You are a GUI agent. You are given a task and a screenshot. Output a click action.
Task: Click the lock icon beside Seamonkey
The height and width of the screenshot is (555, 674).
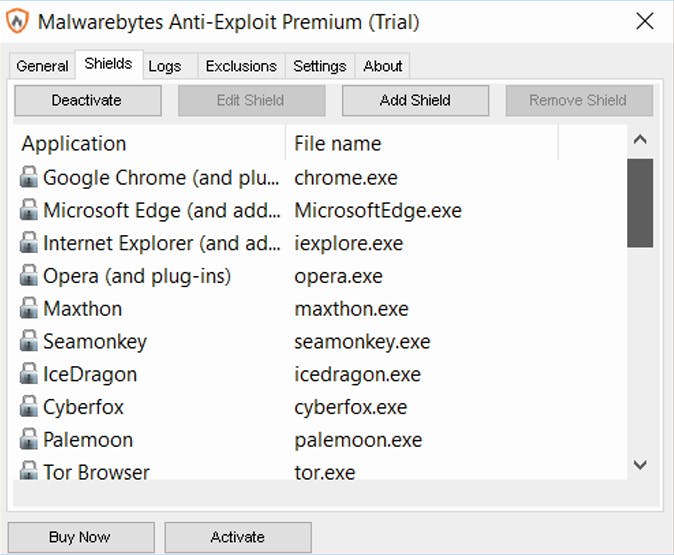tap(29, 342)
